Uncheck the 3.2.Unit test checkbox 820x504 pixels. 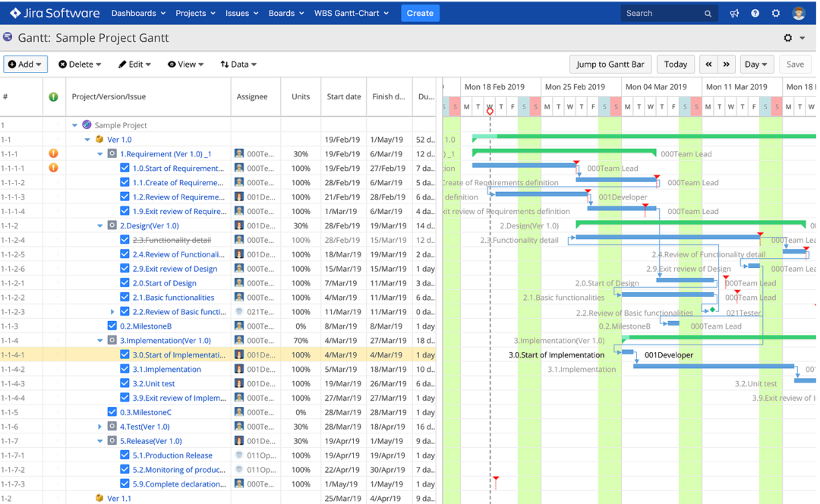click(x=124, y=383)
